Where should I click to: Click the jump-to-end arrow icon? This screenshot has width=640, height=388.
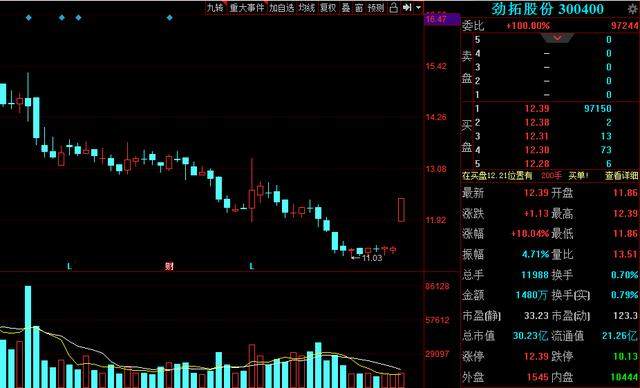(x=407, y=8)
